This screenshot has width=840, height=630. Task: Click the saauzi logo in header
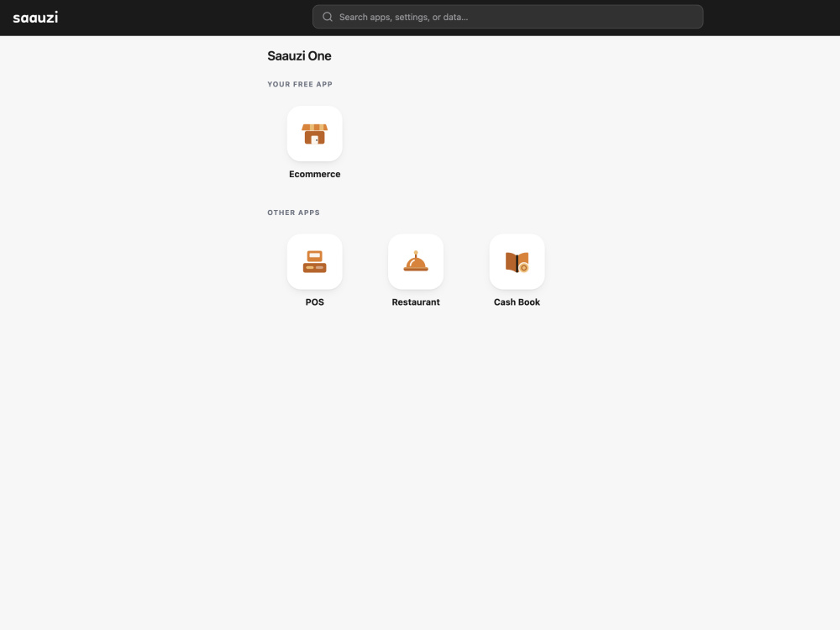35,17
